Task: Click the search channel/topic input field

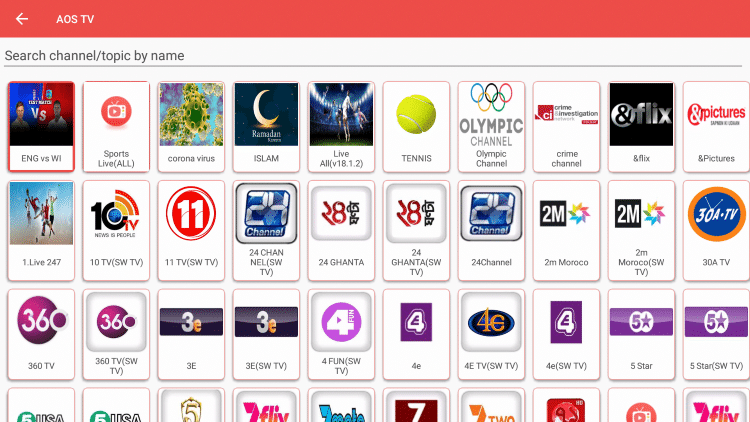Action: (x=373, y=56)
